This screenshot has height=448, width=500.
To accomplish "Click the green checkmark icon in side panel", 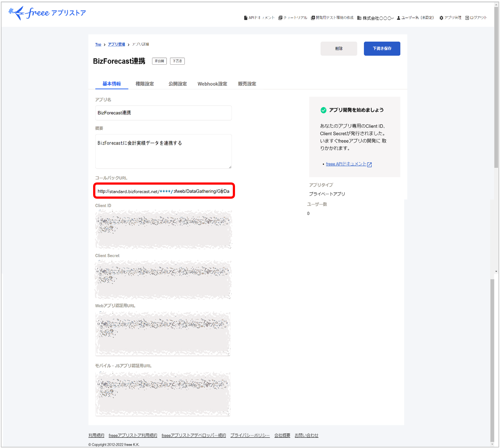I will [323, 110].
